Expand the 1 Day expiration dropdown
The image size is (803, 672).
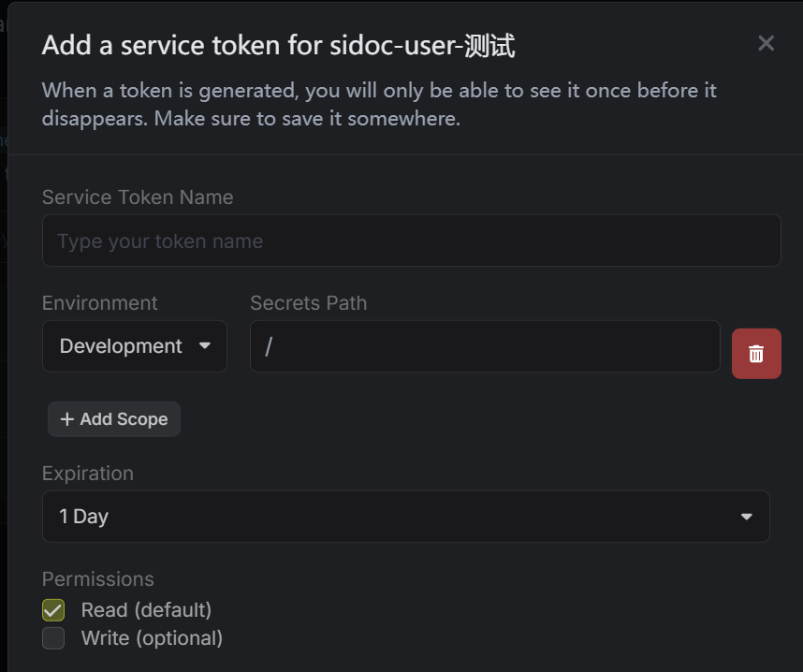405,517
